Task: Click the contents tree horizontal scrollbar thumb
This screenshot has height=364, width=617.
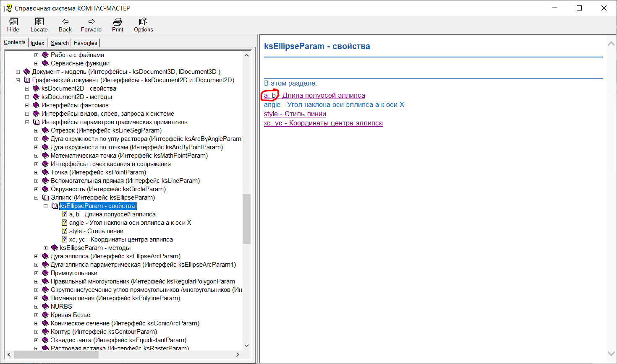Action: [x=56, y=354]
